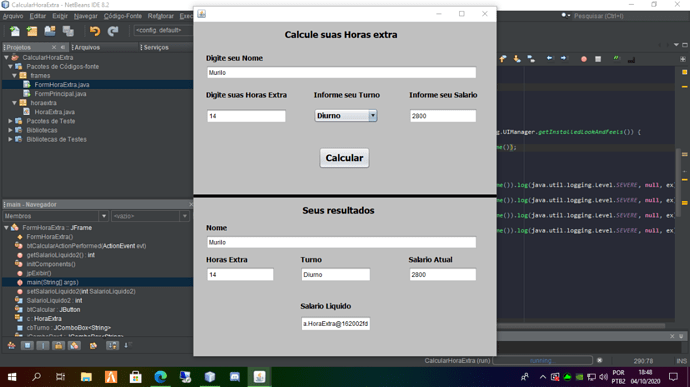Toggle Show Static Members filter in Navegador

pos(43,346)
